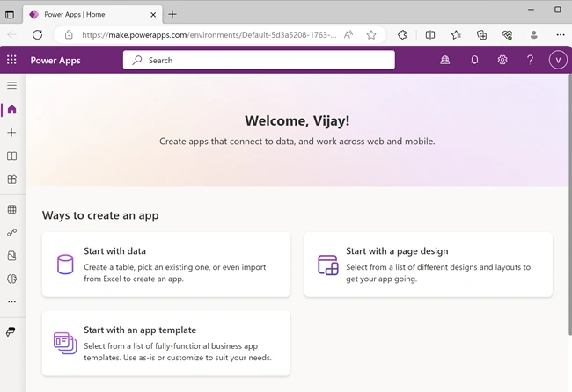Open Tables grid icon in sidebar
This screenshot has width=572, height=392.
(11, 209)
